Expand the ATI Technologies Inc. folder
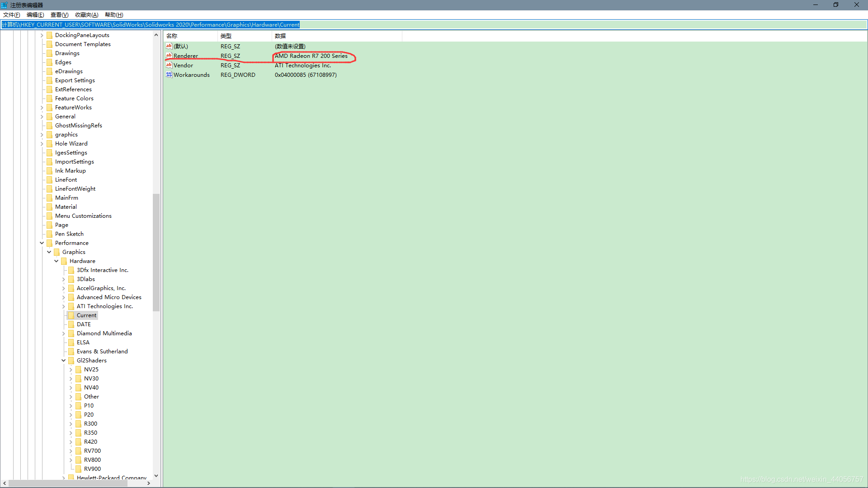The width and height of the screenshot is (868, 488). tap(64, 305)
